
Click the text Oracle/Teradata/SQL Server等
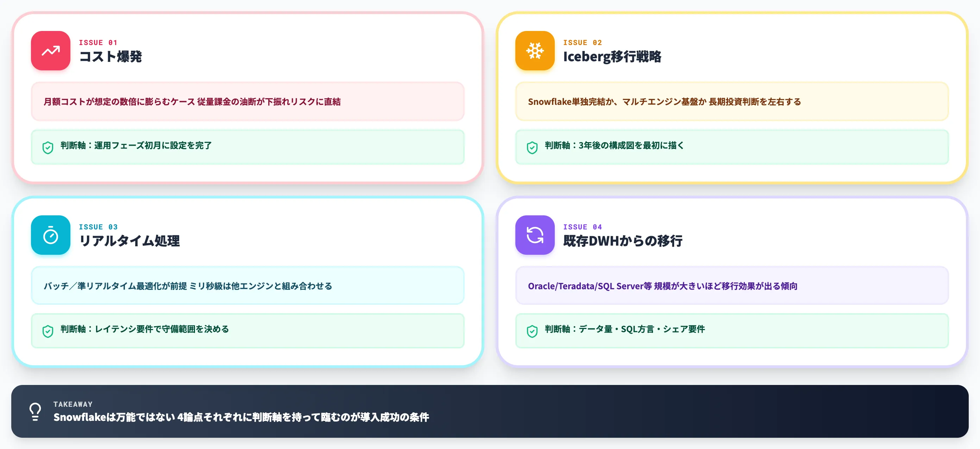tap(590, 286)
